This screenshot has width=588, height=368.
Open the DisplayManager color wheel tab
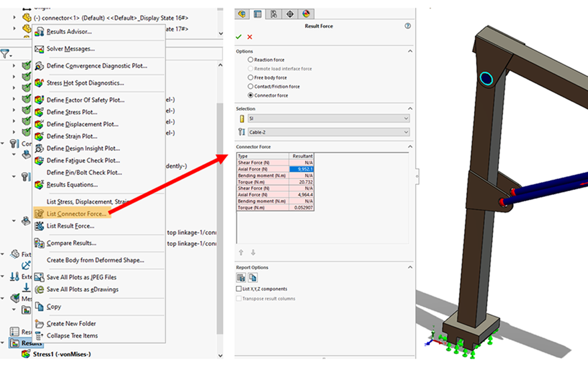(x=306, y=14)
